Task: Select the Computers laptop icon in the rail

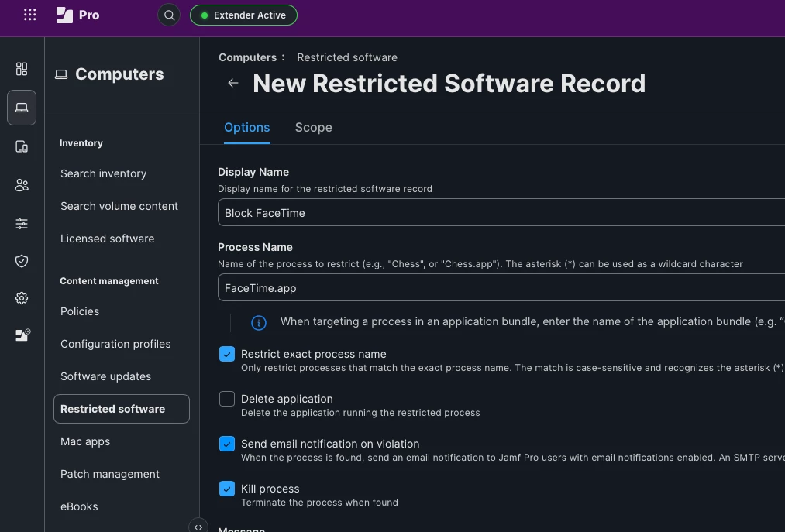Action: pyautogui.click(x=22, y=108)
